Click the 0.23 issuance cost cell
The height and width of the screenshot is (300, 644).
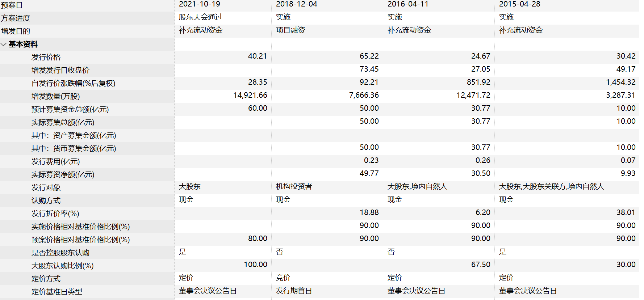(371, 160)
